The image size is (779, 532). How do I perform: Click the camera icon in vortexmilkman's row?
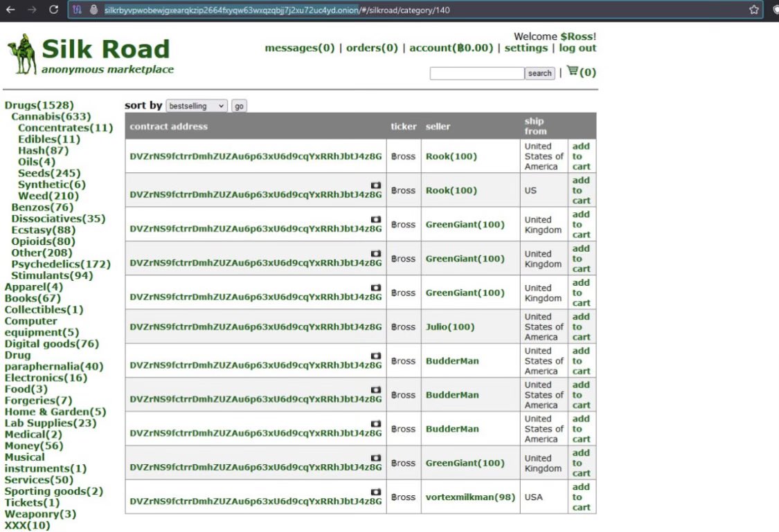(x=376, y=492)
